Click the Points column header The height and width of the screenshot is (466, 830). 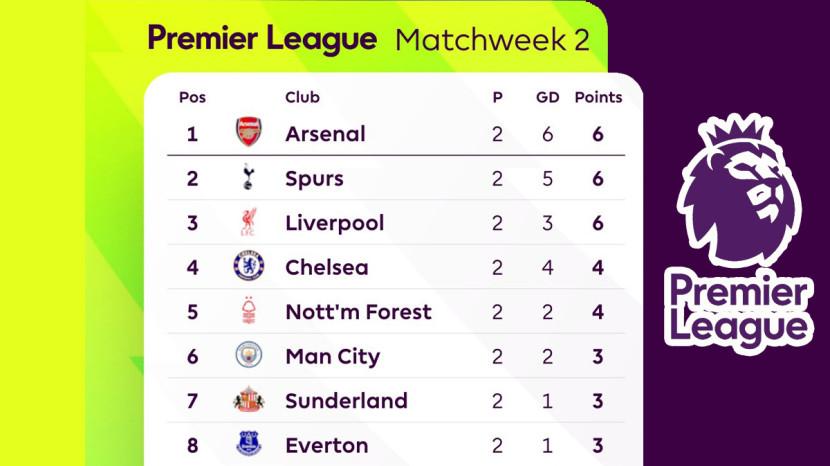[x=598, y=97]
